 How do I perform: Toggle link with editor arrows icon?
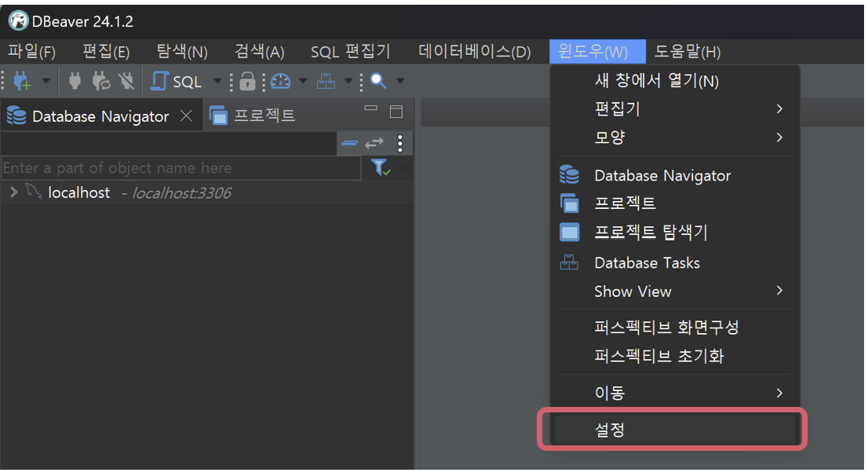tap(374, 144)
